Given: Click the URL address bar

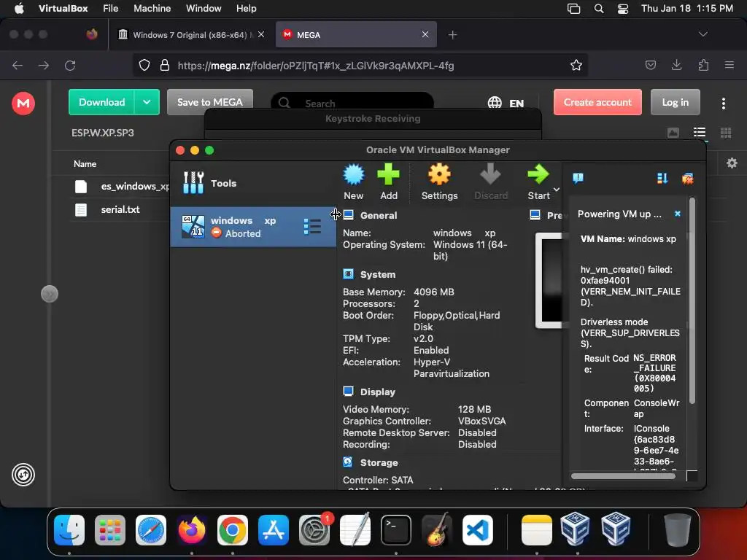Looking at the screenshot, I should tap(360, 66).
